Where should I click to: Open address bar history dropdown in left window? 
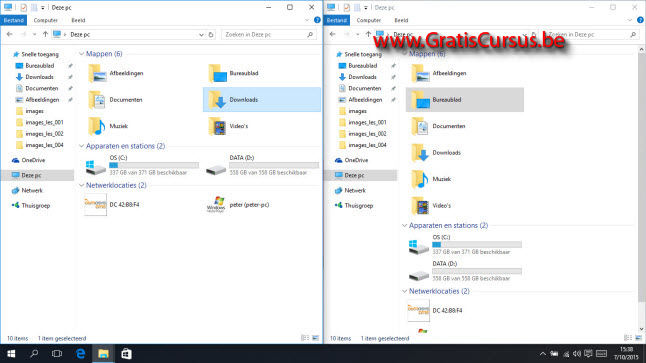click(x=201, y=35)
